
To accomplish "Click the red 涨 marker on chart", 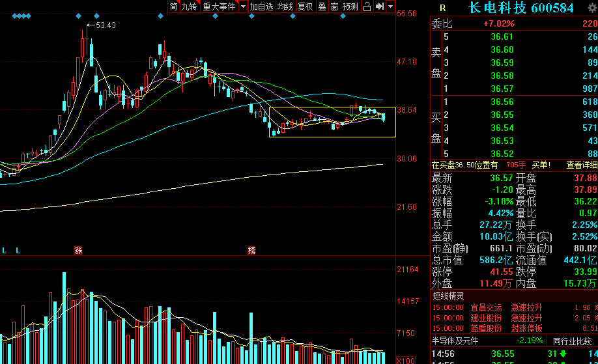I will 78,251.
